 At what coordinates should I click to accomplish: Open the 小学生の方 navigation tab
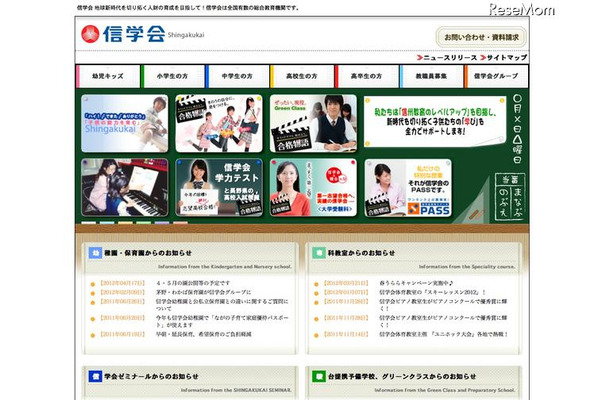(173, 76)
